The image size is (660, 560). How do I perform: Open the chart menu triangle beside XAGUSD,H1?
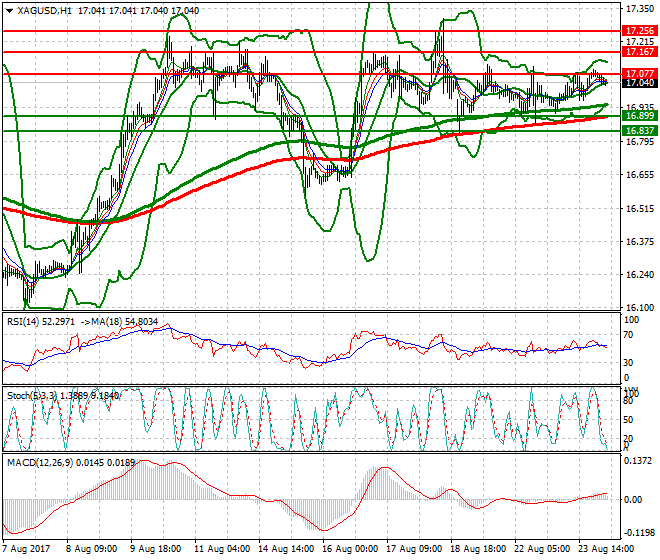coord(10,11)
